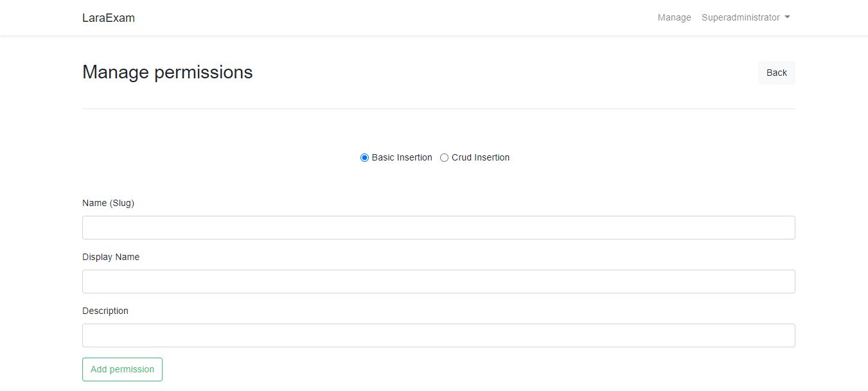Click the Display Name field label
Image resolution: width=868 pixels, height=391 pixels.
coord(111,257)
